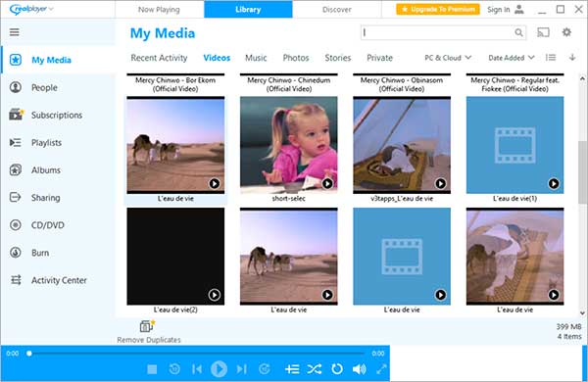Open the Date Added sort dropdown
Screen dimensions: 588x382
pyautogui.click(x=512, y=58)
